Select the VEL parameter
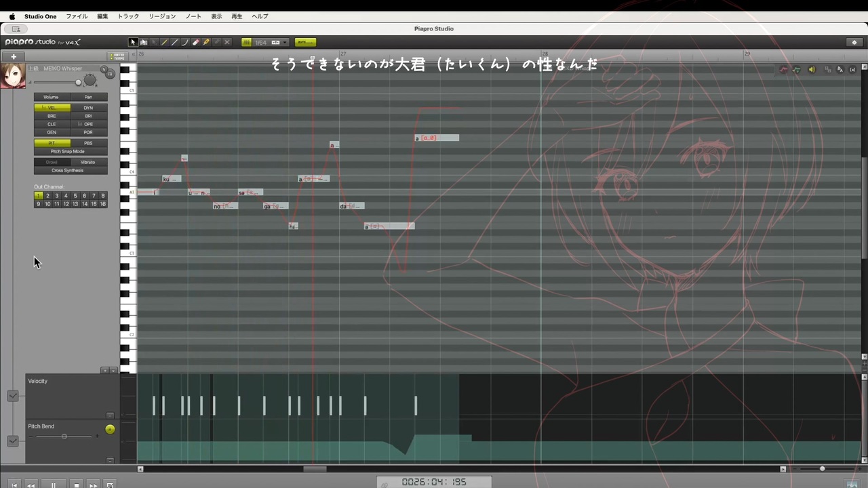The width and height of the screenshot is (868, 488). coord(52,108)
